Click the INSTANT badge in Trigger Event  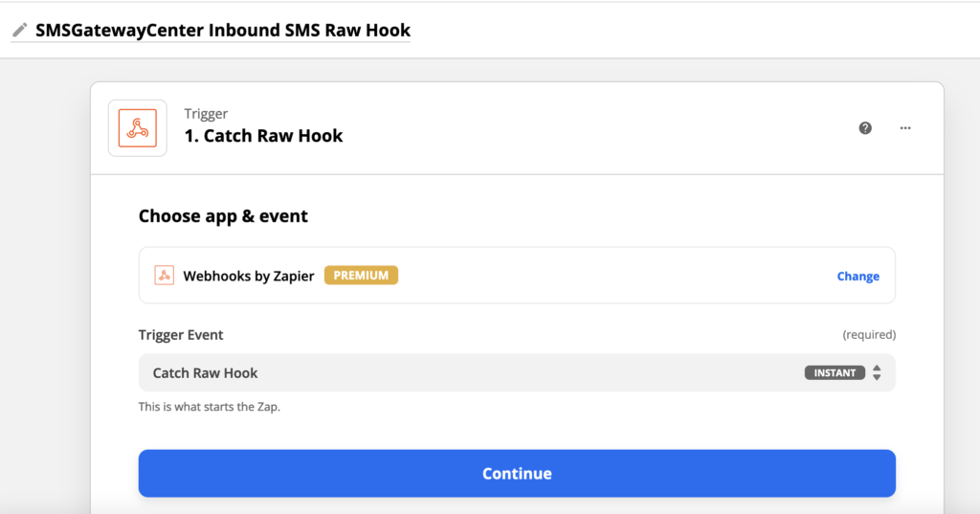835,373
